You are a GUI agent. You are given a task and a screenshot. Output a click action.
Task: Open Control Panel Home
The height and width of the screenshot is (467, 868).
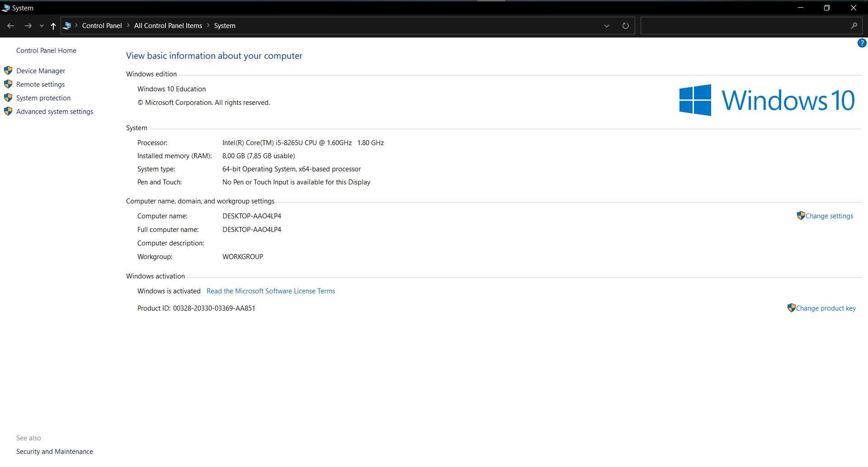(46, 51)
